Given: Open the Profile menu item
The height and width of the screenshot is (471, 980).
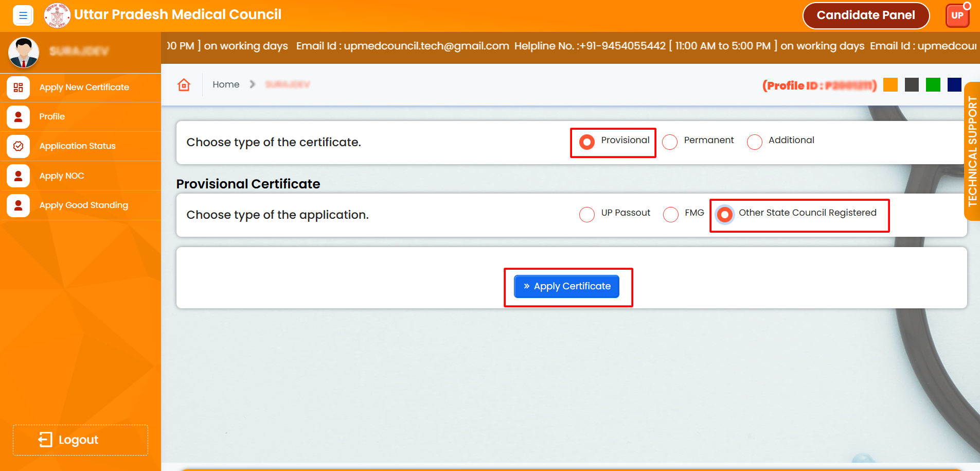Looking at the screenshot, I should [x=52, y=117].
